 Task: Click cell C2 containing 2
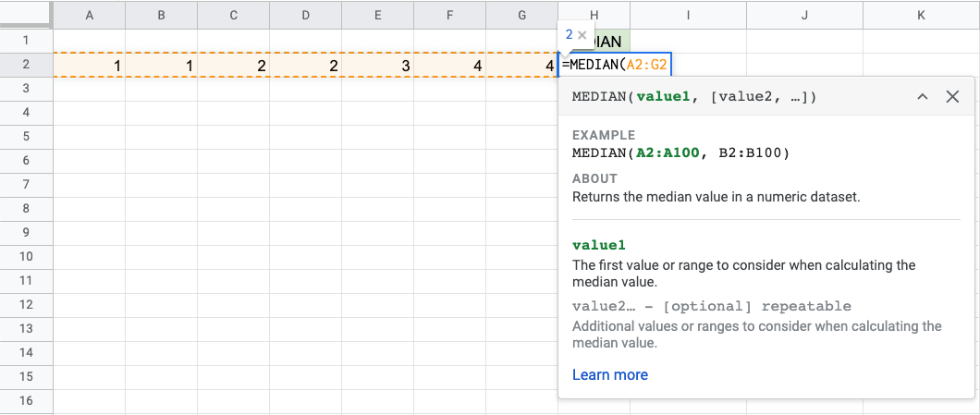click(x=233, y=66)
